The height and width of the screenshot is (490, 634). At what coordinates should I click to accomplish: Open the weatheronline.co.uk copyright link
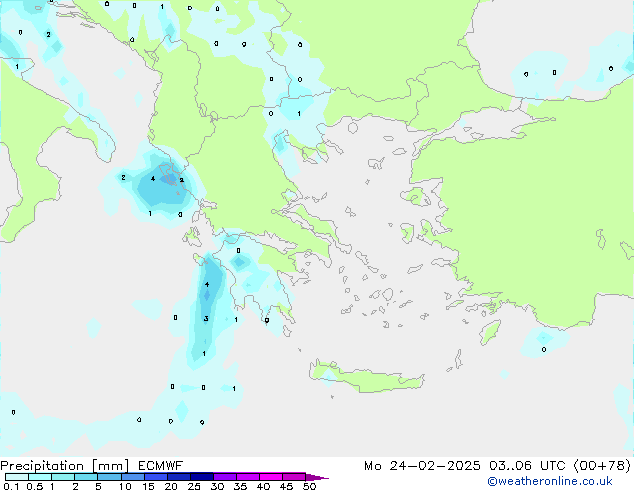550,481
